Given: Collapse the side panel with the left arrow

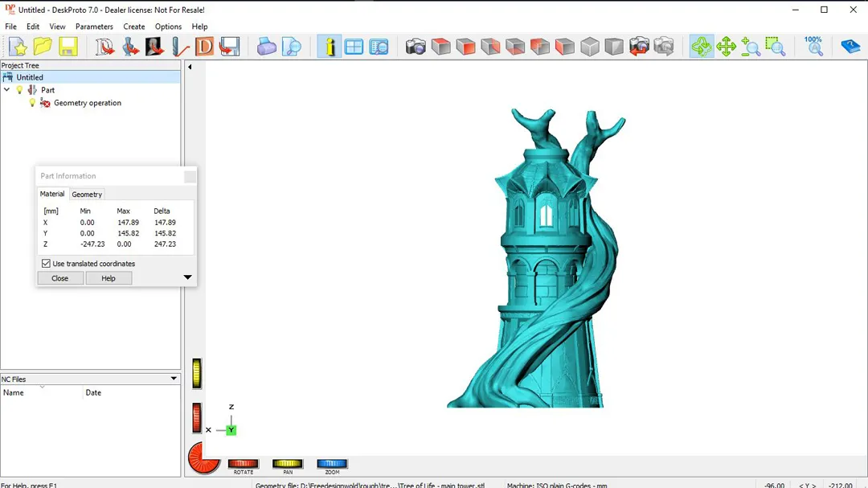Looking at the screenshot, I should point(190,67).
